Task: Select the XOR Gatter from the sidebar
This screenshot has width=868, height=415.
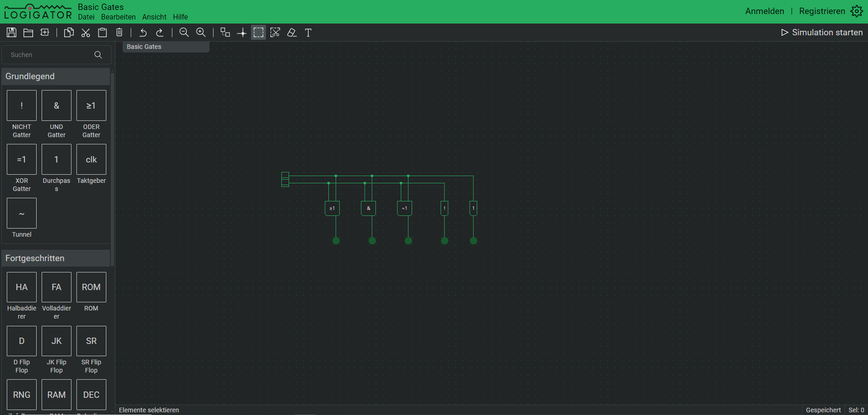Action: pos(21,159)
